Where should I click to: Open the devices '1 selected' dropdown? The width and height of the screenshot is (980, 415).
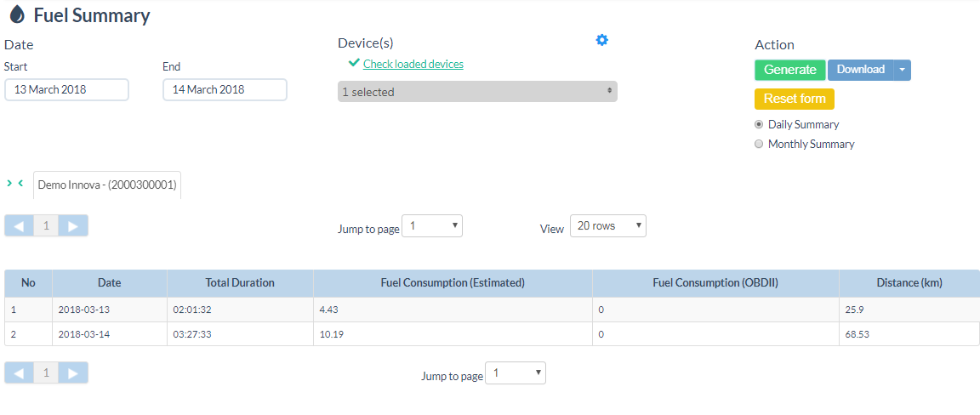point(477,92)
